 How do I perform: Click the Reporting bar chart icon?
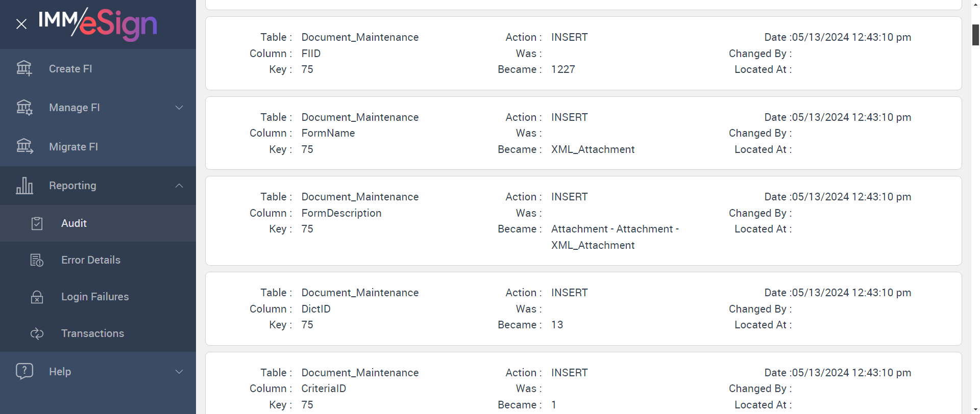tap(24, 186)
